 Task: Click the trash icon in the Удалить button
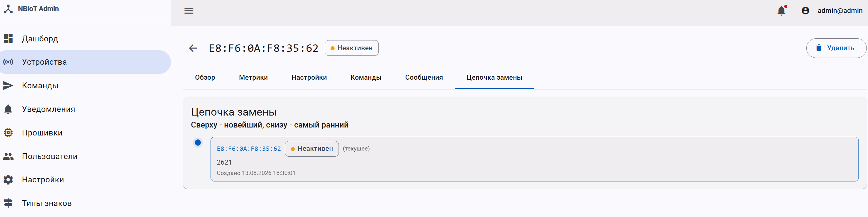pos(819,48)
